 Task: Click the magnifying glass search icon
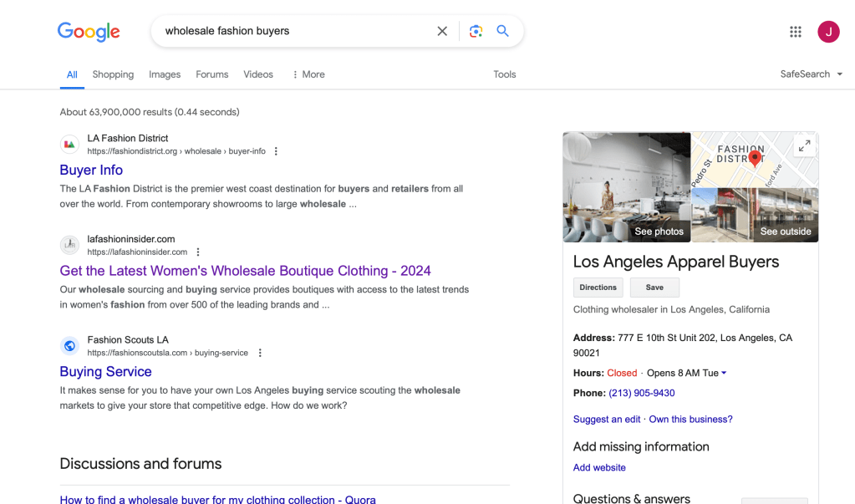click(x=502, y=31)
